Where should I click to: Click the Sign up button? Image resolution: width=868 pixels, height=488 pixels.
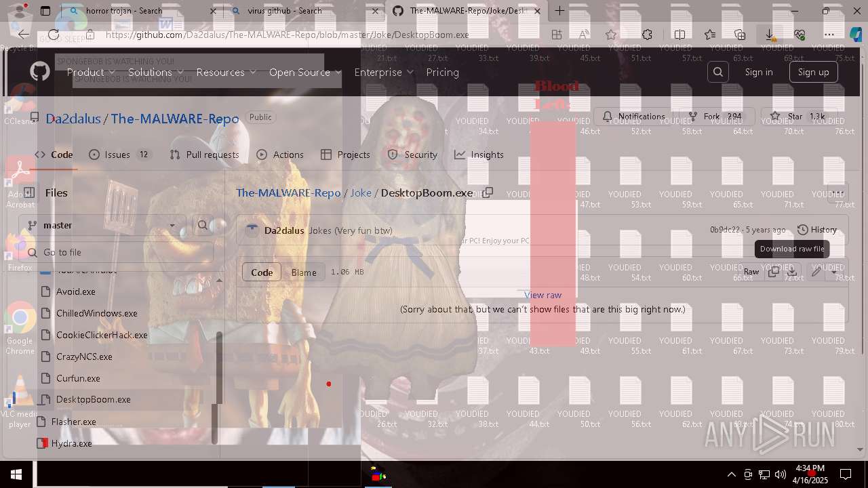point(813,72)
